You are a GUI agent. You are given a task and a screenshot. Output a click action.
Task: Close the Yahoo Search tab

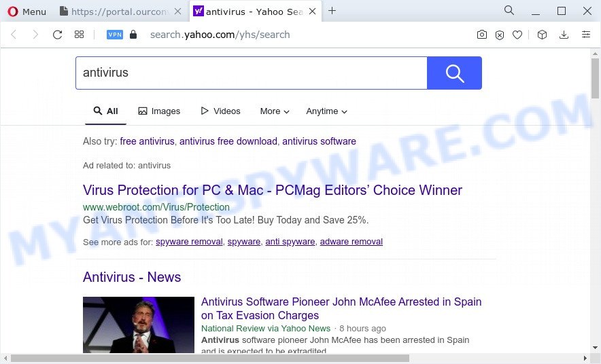(x=312, y=12)
